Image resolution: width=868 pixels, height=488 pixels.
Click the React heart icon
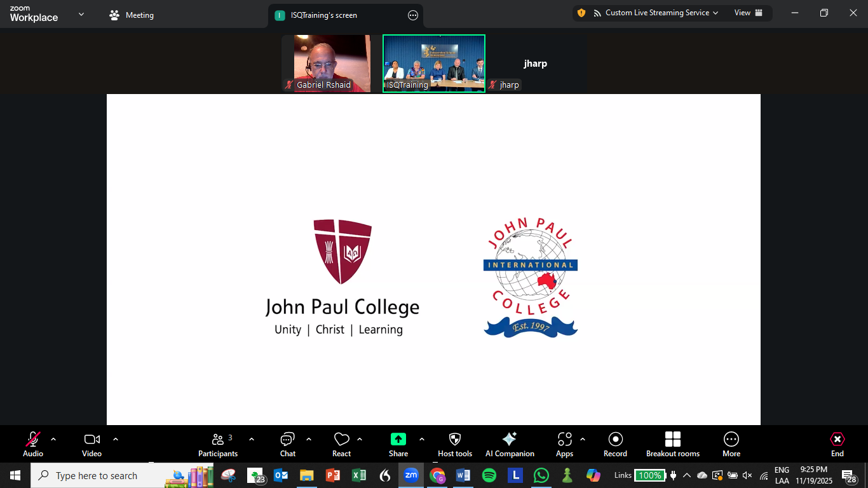(x=342, y=444)
